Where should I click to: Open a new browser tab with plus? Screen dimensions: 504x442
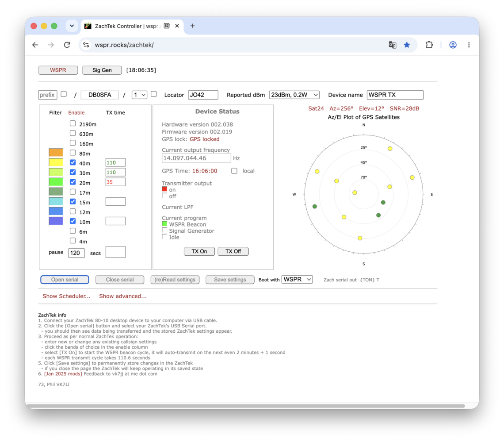[x=192, y=26]
